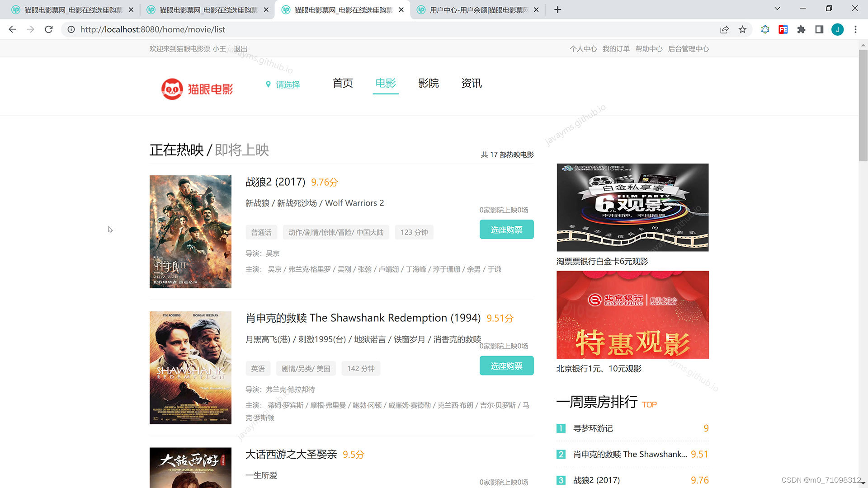Click the 英语 language tag
This screenshot has width=868, height=488.
pyautogui.click(x=258, y=368)
